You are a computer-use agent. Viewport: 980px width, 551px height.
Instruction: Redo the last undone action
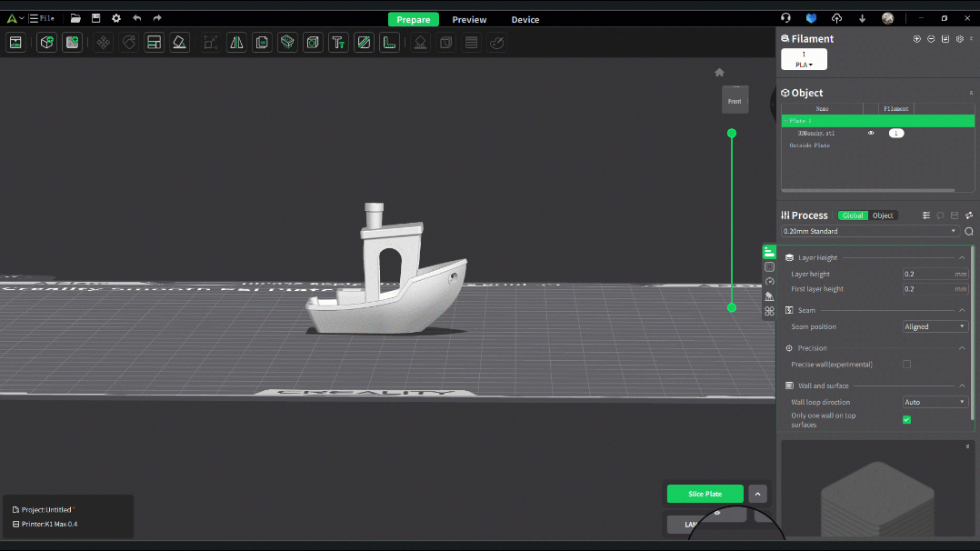157,19
